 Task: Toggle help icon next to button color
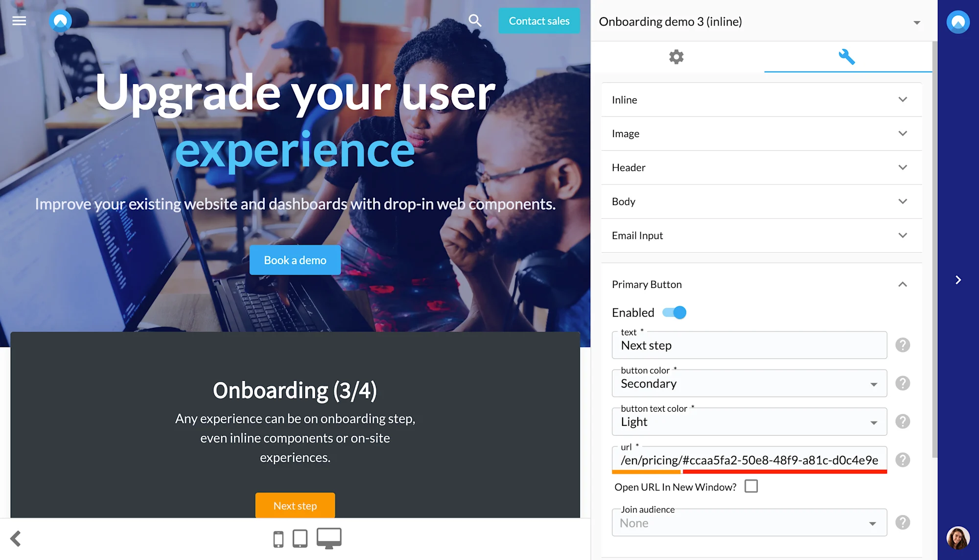coord(903,383)
